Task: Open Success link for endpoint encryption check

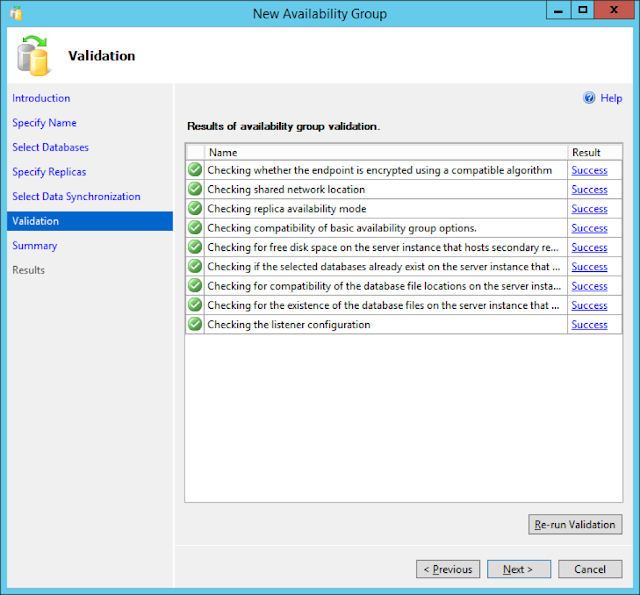Action: 589,170
